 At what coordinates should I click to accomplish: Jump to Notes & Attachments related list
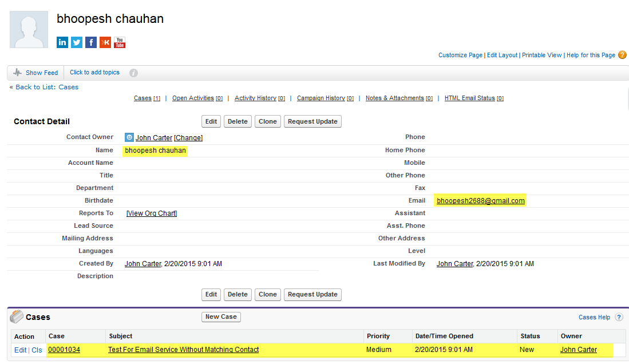point(394,98)
